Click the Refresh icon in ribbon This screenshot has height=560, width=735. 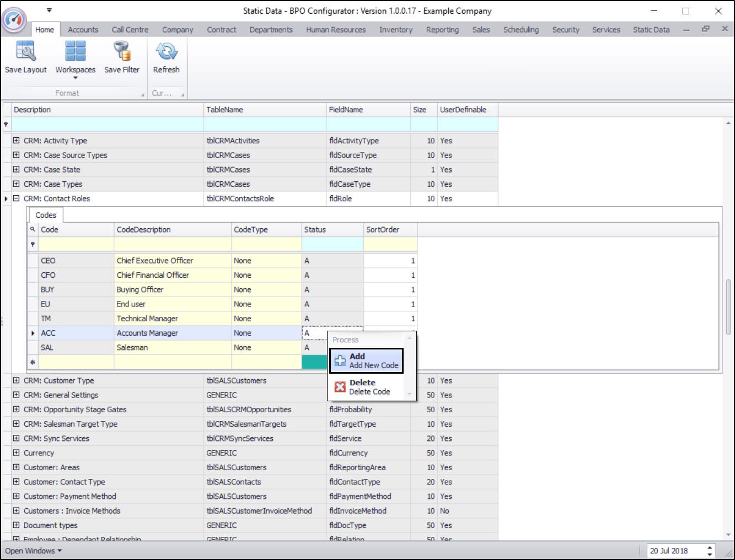point(166,51)
